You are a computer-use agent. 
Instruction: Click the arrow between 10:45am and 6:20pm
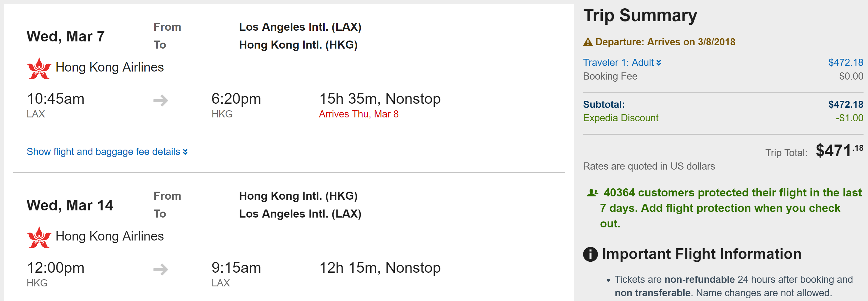(161, 100)
